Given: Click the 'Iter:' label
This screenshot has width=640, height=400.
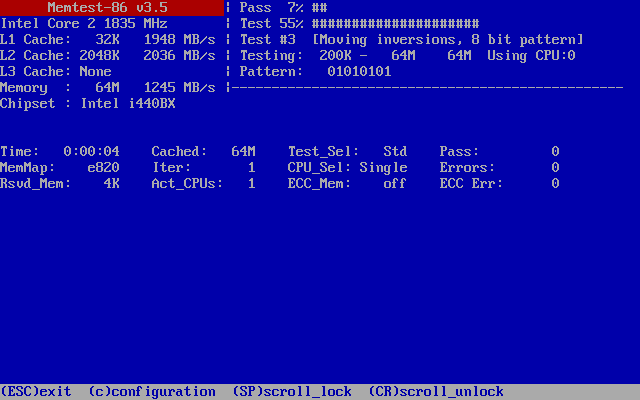Looking at the screenshot, I should (172, 168).
